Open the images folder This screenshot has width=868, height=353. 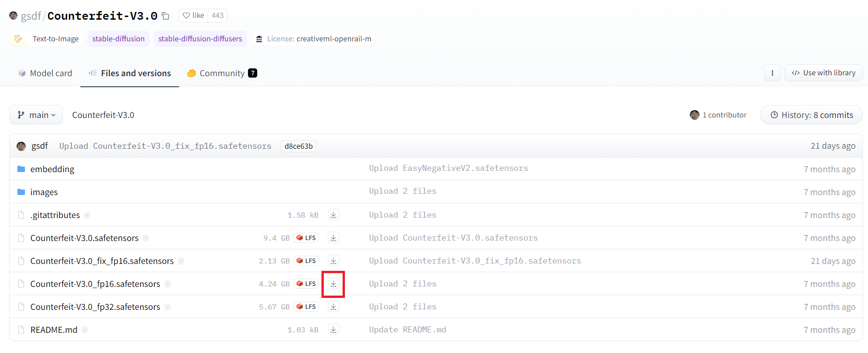[44, 192]
